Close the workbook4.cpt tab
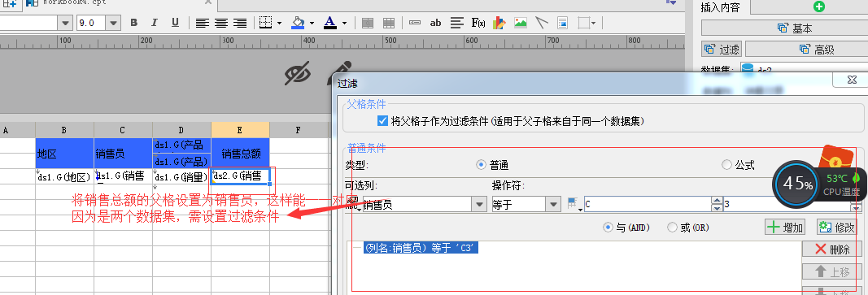The image size is (868, 295). 207,2
